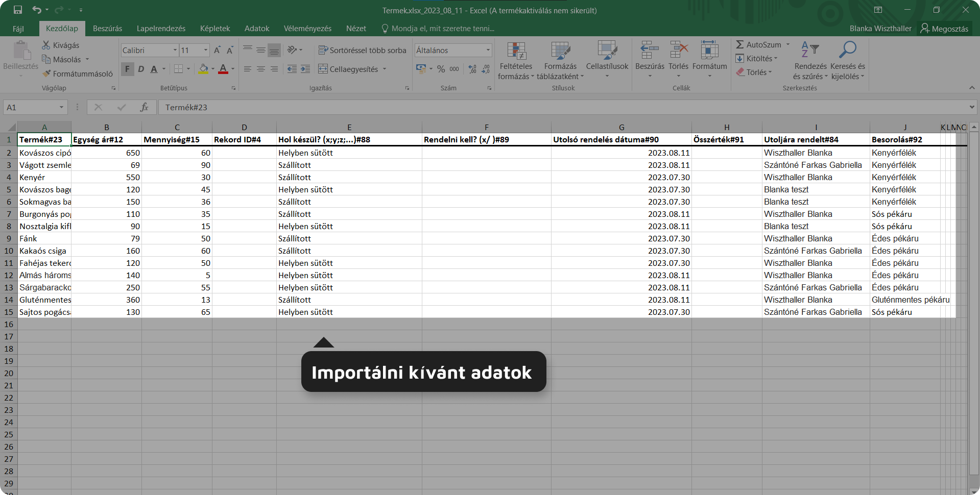Insert function with the fx icon
Screen dimensions: 980x495
click(x=145, y=107)
